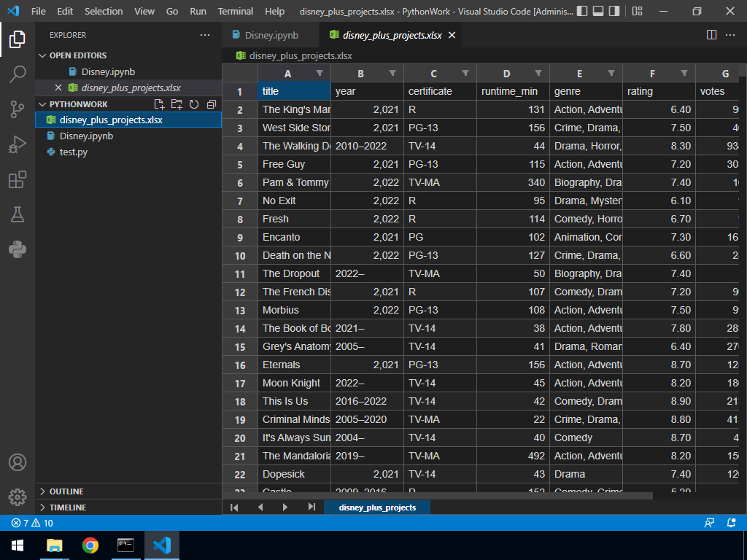
Task: Click the errors and warnings status indicator
Action: pyautogui.click(x=32, y=523)
